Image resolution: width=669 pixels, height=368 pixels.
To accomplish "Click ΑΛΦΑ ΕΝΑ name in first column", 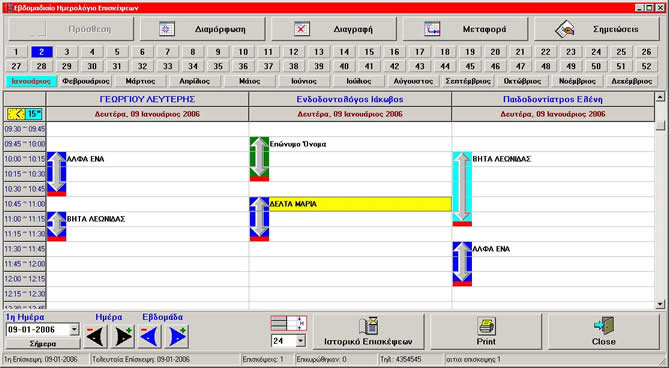I will point(85,159).
